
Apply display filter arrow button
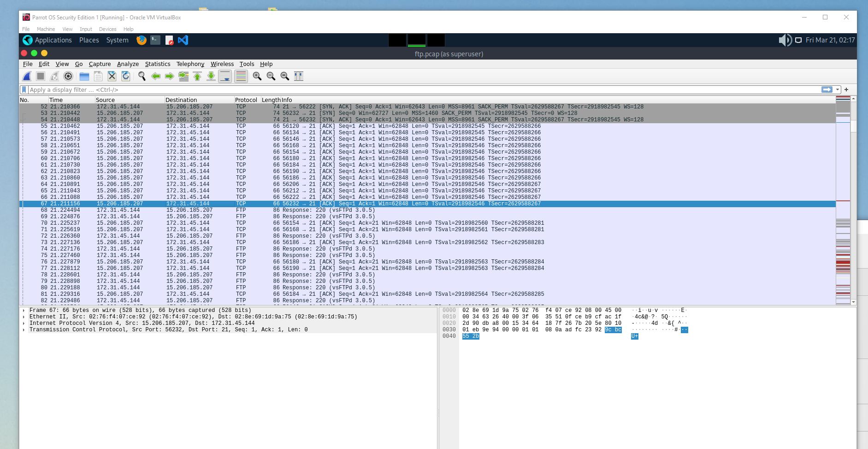(827, 90)
